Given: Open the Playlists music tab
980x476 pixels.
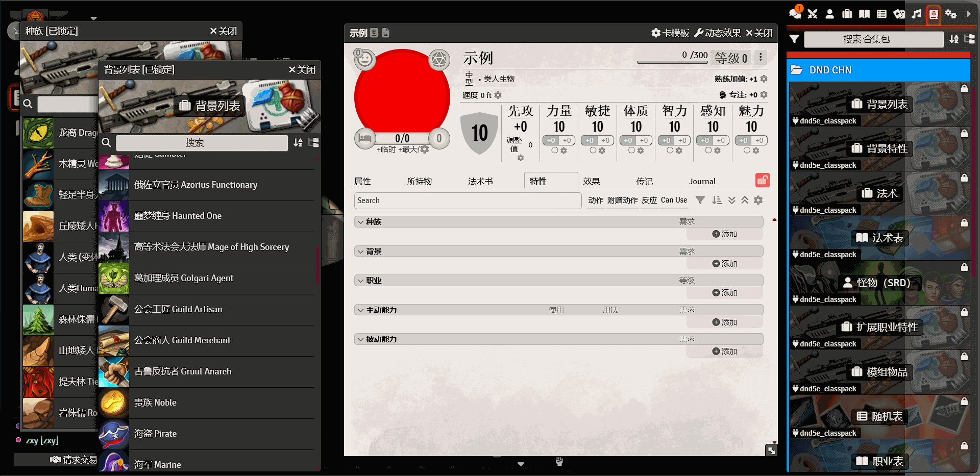Looking at the screenshot, I should tap(917, 14).
